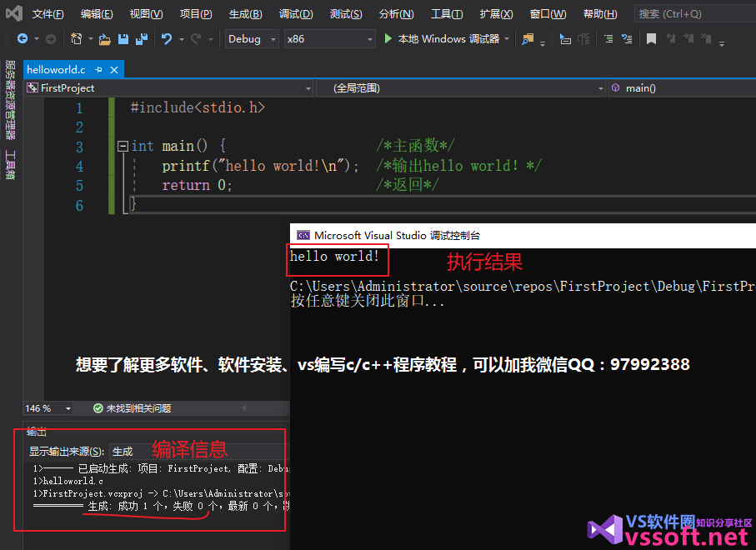This screenshot has height=550, width=756.
Task: Open the debugger target dropdown arrow
Action: (x=507, y=38)
